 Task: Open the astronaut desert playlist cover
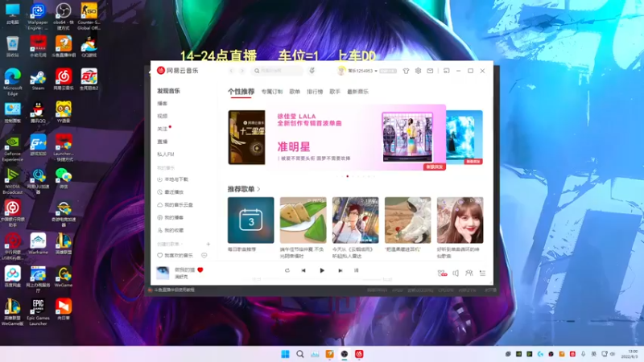pos(408,220)
